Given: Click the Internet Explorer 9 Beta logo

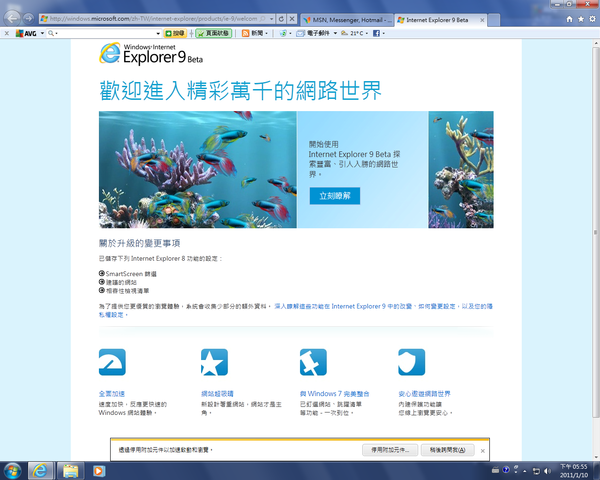Looking at the screenshot, I should (151, 54).
